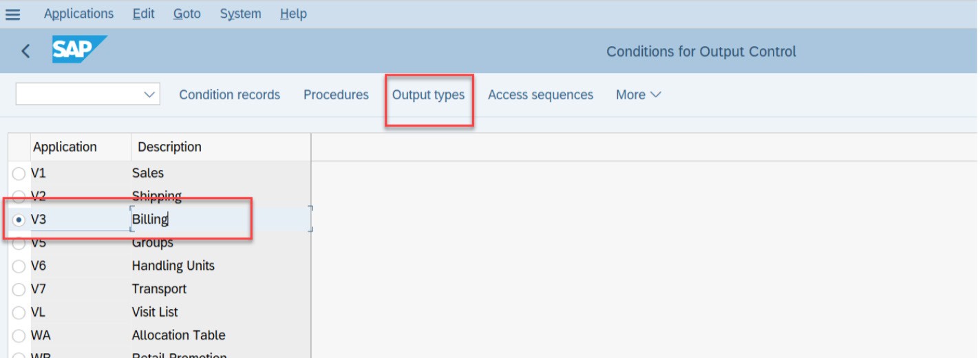
Task: Click the Procedures button
Action: click(x=336, y=95)
